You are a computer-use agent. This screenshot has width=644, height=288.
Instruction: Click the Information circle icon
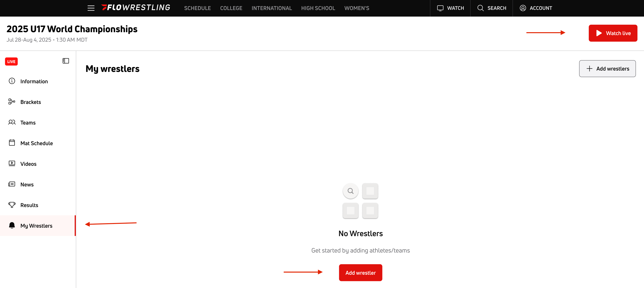tap(12, 81)
